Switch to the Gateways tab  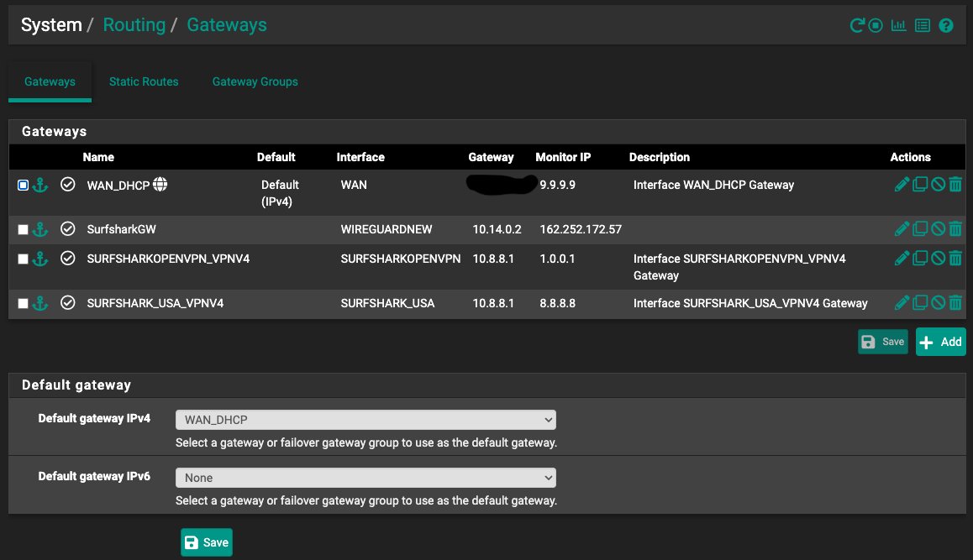click(50, 82)
